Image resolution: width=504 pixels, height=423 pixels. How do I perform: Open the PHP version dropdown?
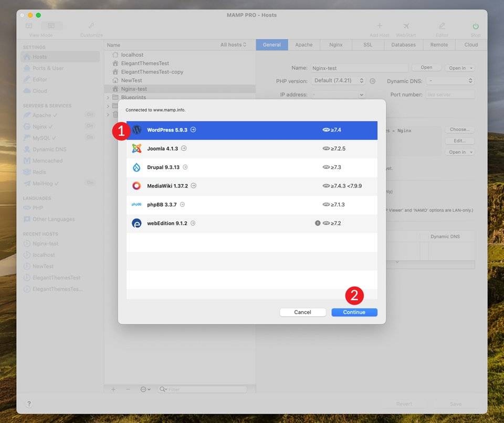pyautogui.click(x=338, y=81)
